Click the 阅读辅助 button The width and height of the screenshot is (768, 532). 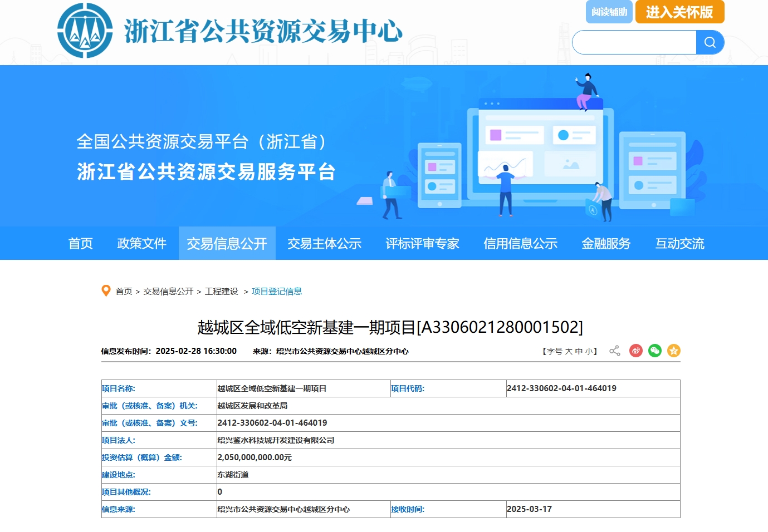coord(609,12)
